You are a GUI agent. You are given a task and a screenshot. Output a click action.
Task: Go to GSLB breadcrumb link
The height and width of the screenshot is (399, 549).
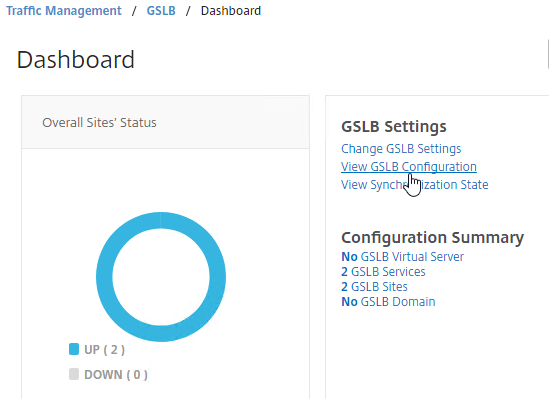pos(161,11)
